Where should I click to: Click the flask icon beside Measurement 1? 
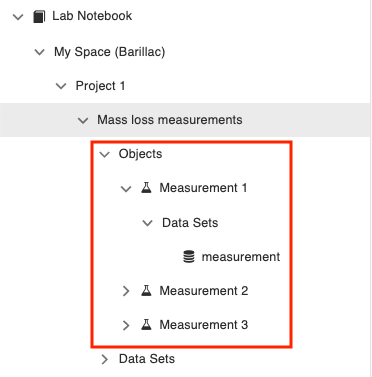[146, 188]
